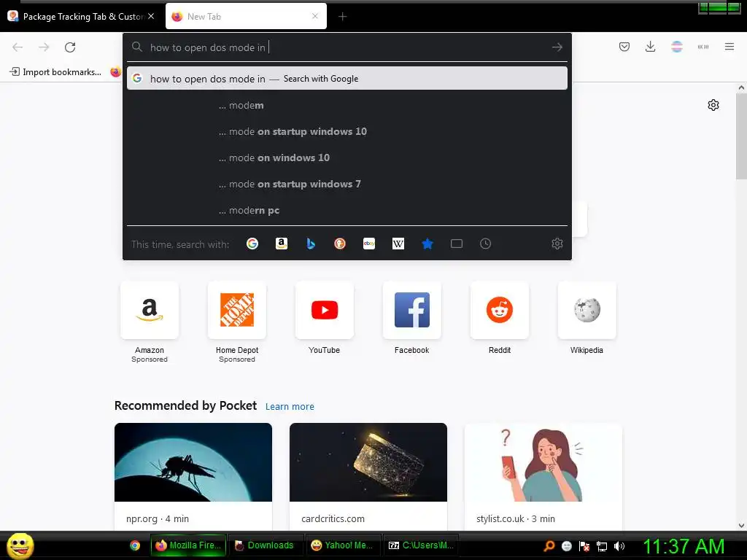Click the Pocket Learn more link

pyautogui.click(x=290, y=406)
